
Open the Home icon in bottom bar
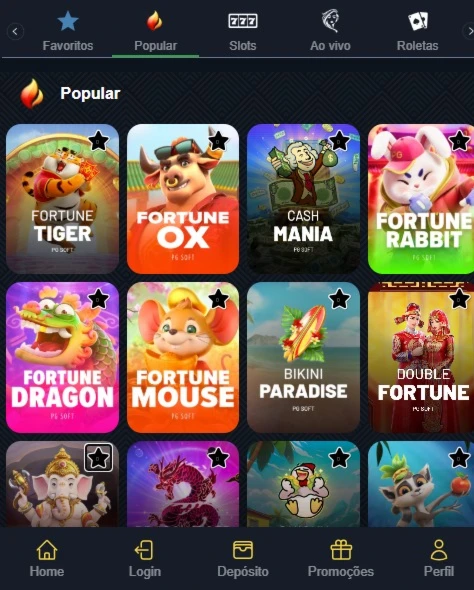(x=47, y=550)
